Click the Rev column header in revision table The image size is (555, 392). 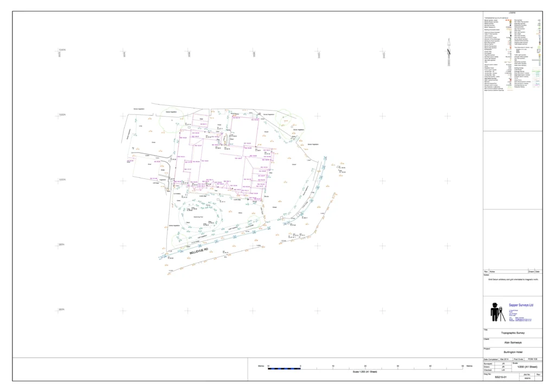coord(486,271)
